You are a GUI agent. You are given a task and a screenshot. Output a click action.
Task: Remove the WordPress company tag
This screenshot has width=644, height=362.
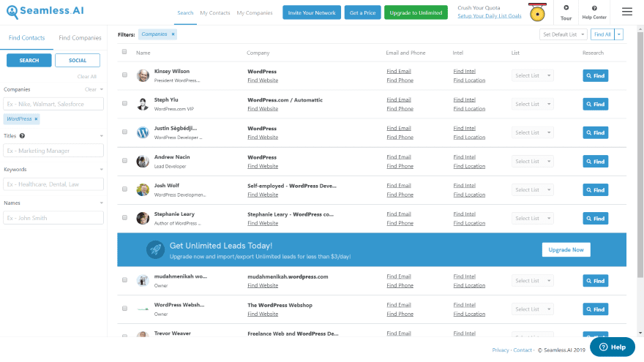coord(36,119)
